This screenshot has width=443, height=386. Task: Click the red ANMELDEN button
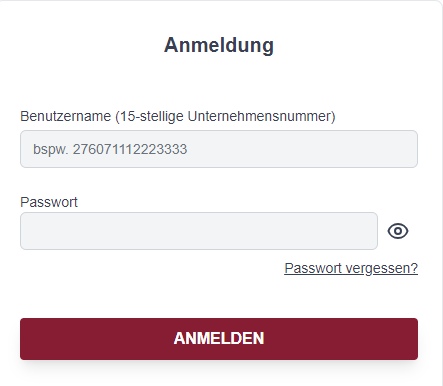(219, 339)
